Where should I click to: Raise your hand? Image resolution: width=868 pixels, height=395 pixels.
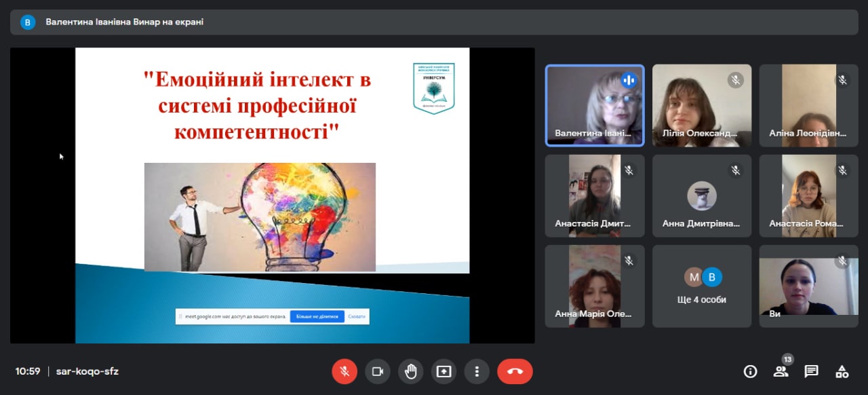click(410, 371)
